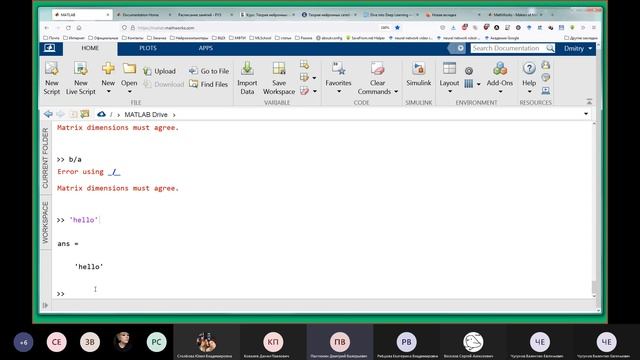Click the +6 more participants badge
640x360 pixels.
point(23,342)
